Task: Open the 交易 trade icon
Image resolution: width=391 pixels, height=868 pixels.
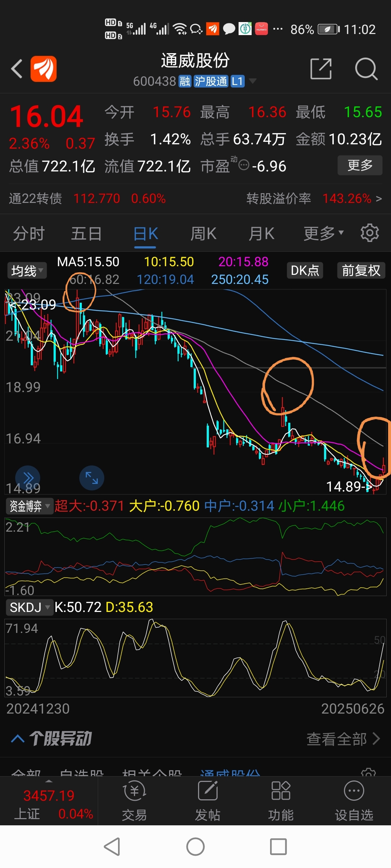Action: click(x=134, y=801)
